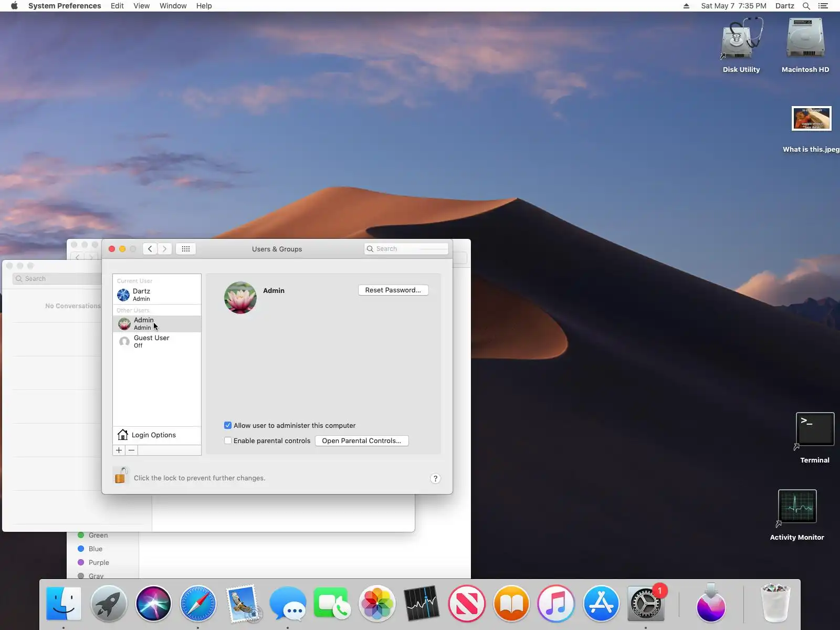Open Spotlight search in menu bar
The height and width of the screenshot is (630, 840).
[806, 6]
